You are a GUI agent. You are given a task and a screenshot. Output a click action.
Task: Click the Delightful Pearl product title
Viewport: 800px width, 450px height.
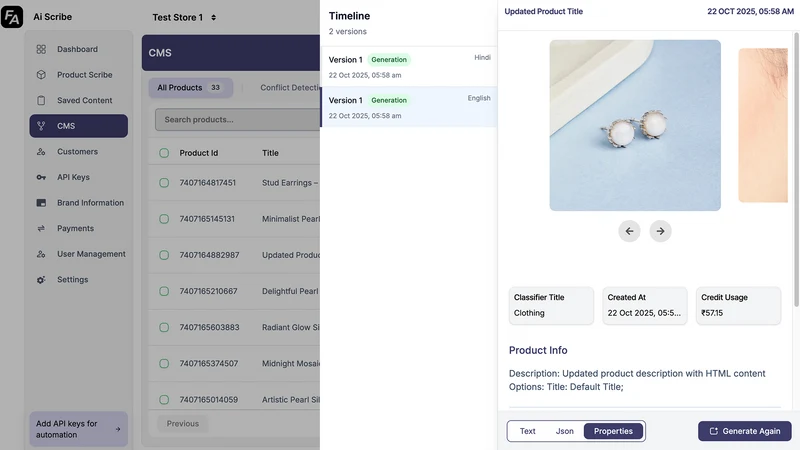[x=290, y=291]
